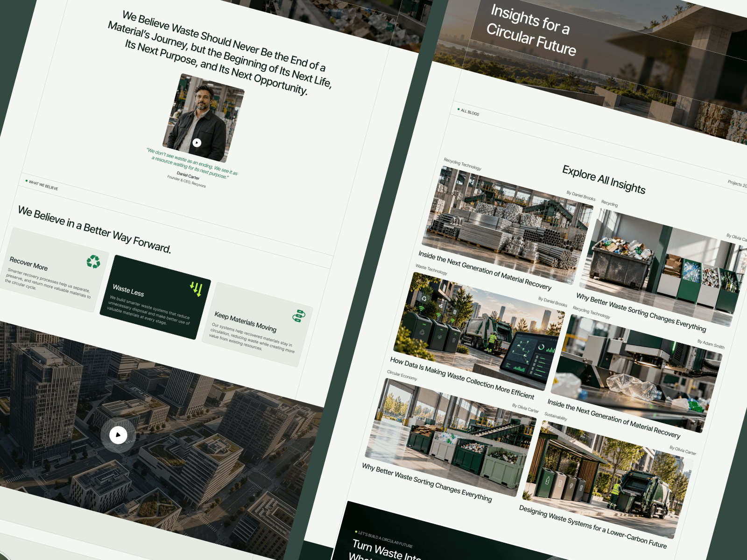
Task: Click the 'WHAT WE BELIEVE' label
Action: (43, 185)
